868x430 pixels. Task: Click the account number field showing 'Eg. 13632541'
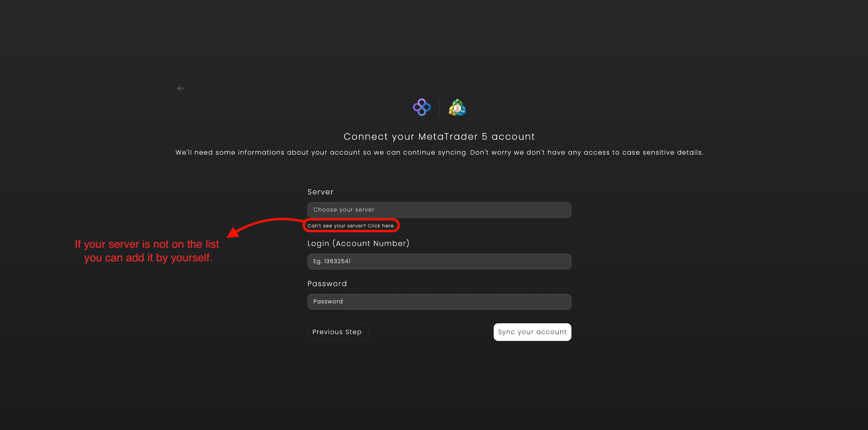click(x=439, y=261)
